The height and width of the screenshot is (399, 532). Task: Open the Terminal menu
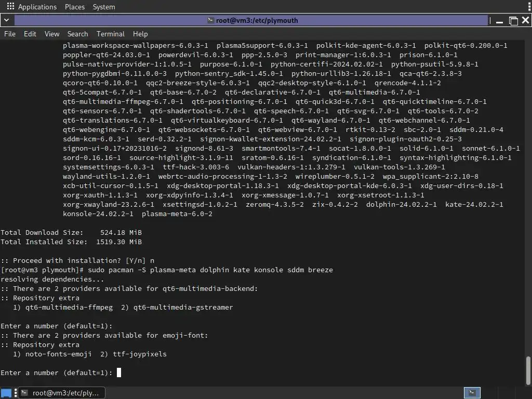[x=111, y=34]
